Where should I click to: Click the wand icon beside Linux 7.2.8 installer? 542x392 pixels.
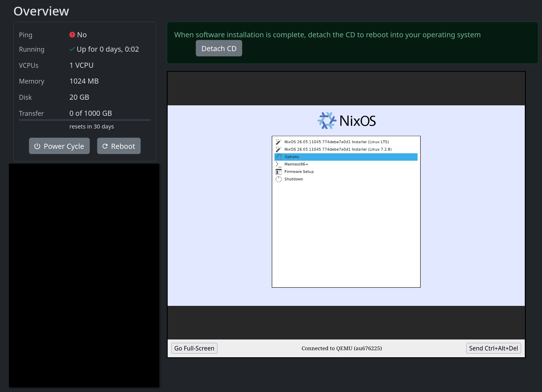pyautogui.click(x=278, y=149)
